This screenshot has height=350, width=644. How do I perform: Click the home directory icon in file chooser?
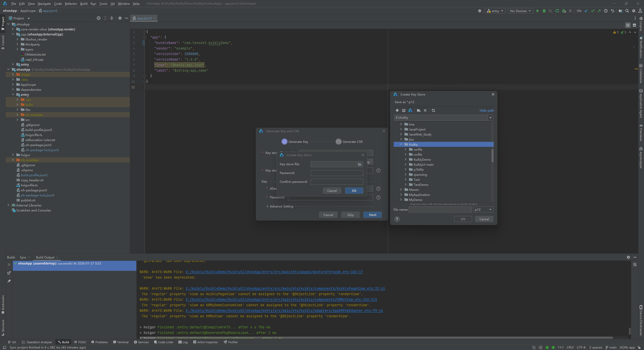pyautogui.click(x=397, y=110)
